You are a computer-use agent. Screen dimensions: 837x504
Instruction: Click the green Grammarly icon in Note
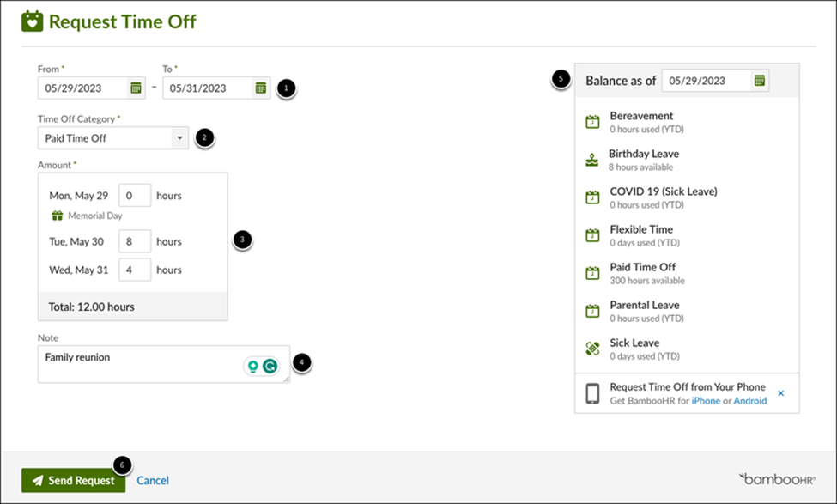click(x=270, y=367)
